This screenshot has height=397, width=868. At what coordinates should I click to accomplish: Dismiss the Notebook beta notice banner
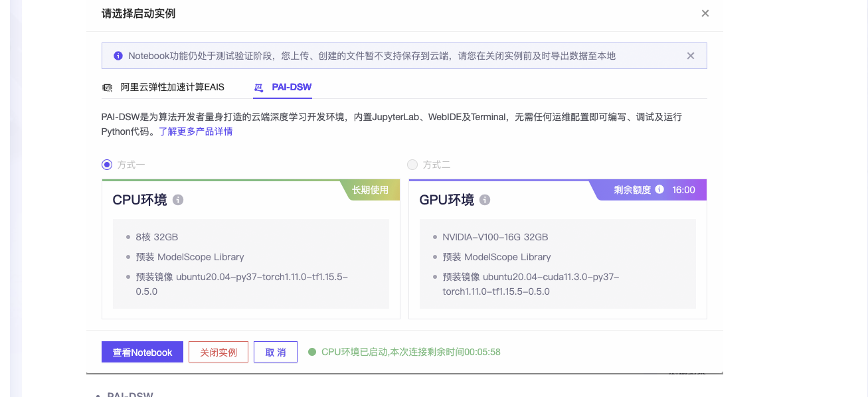click(x=691, y=56)
